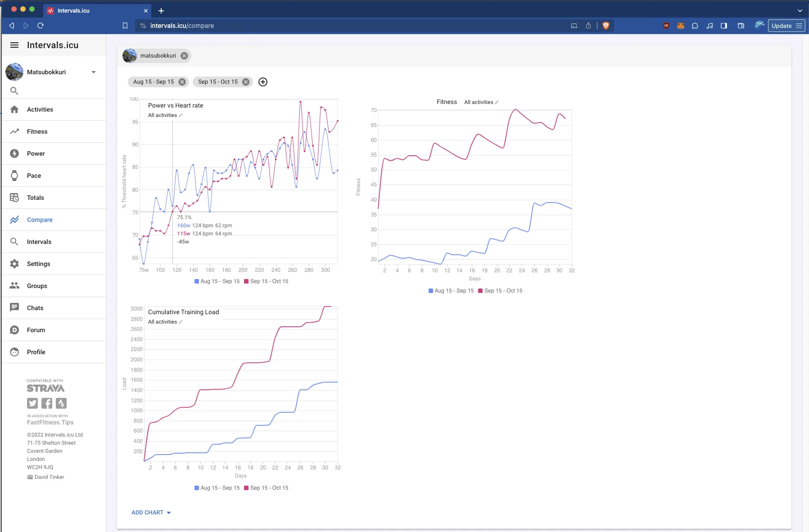Screen dimensions: 809x532
Task: Open the hamburger menu next to Intervals.icu
Action: [x=14, y=45]
